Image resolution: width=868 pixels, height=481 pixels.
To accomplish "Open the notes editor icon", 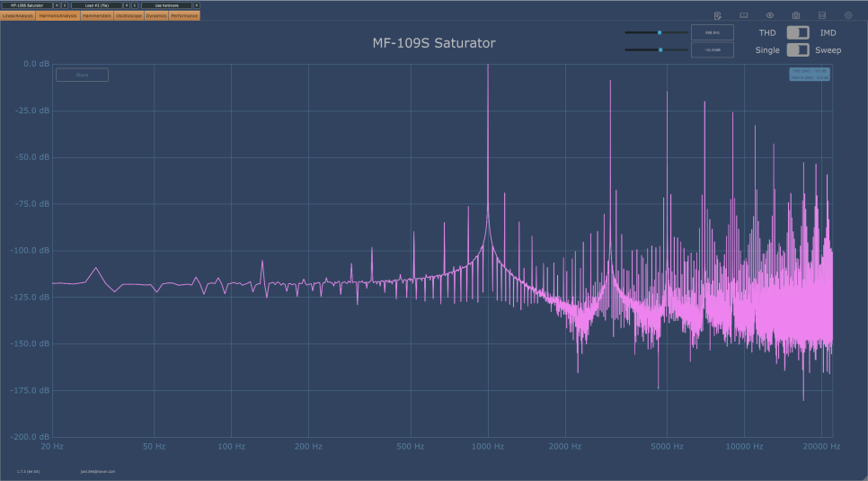I will (717, 15).
